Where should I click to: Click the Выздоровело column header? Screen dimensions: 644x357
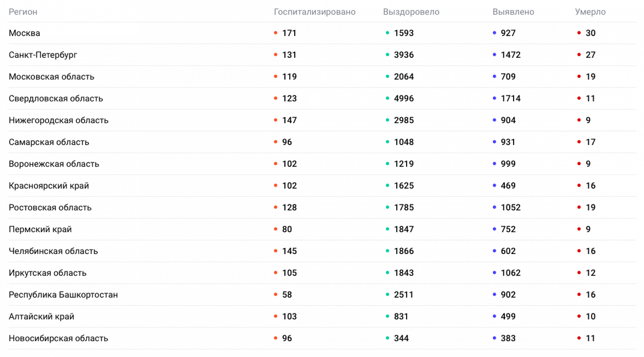click(411, 12)
